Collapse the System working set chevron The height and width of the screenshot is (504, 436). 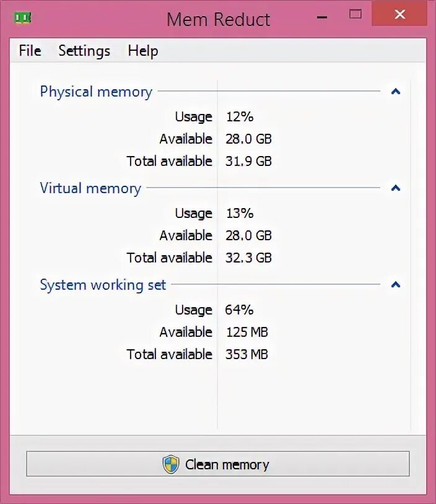point(396,284)
